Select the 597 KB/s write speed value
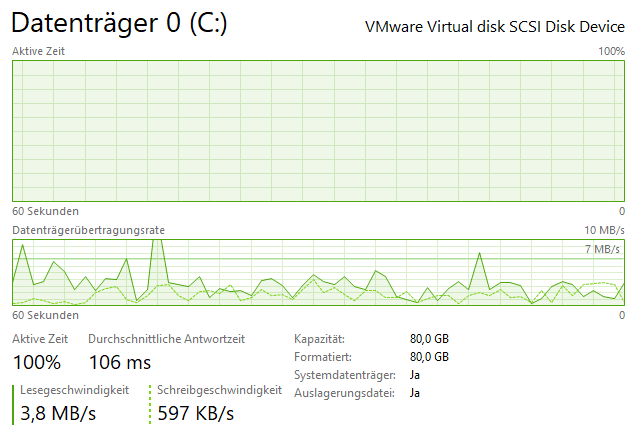Viewport: 637px width, 444px height. (195, 414)
